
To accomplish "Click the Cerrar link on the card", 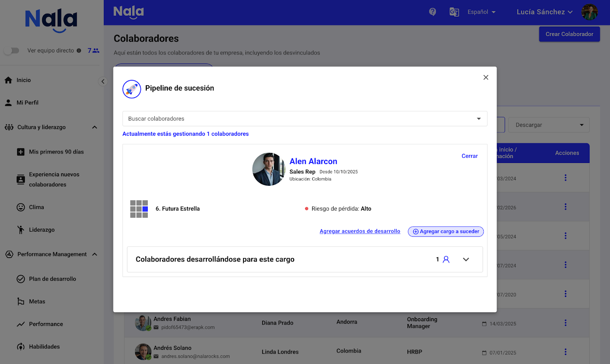I will click(469, 156).
